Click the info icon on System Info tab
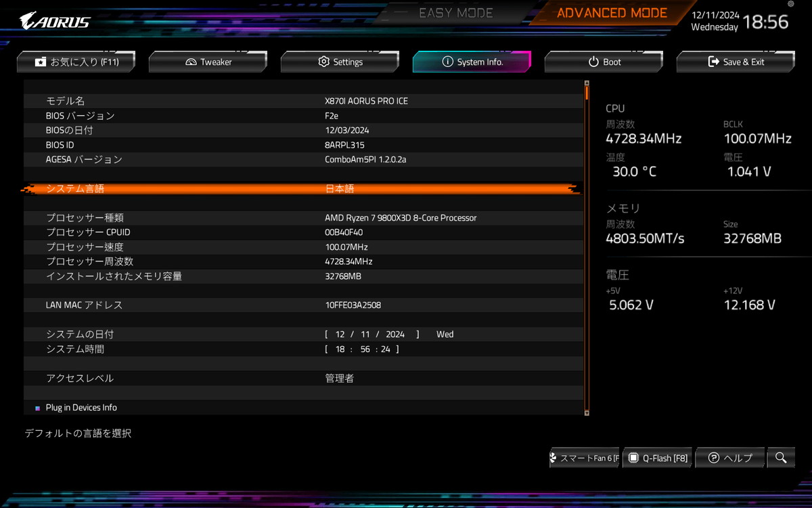 pyautogui.click(x=447, y=62)
